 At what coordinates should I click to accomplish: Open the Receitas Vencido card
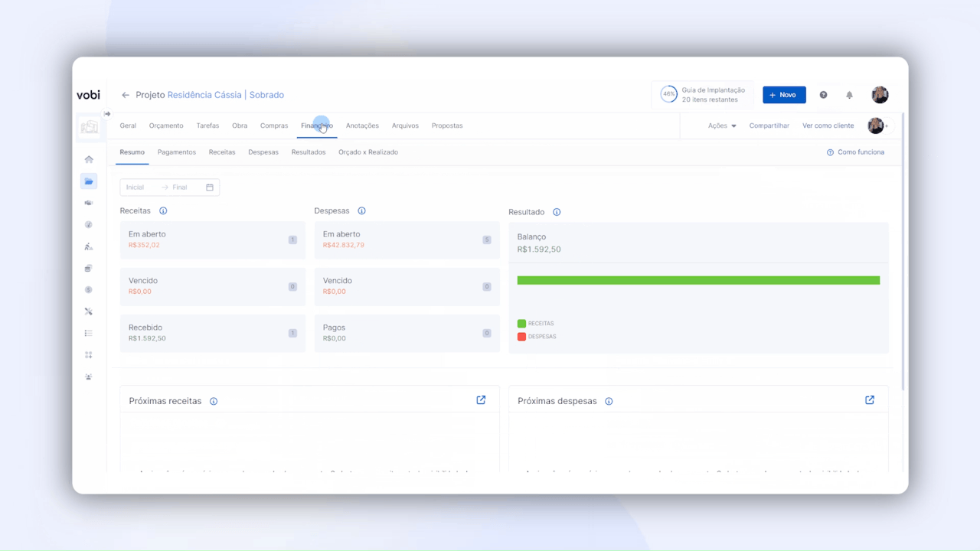click(213, 286)
